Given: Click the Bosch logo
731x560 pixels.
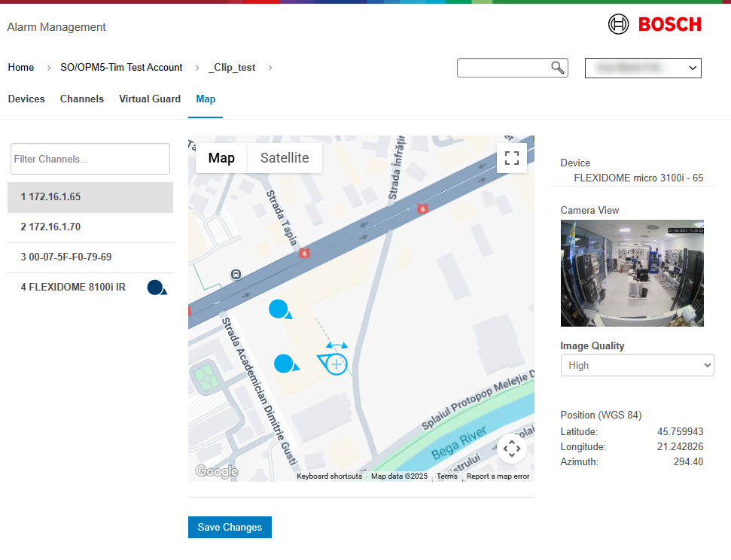Looking at the screenshot, I should tap(654, 25).
